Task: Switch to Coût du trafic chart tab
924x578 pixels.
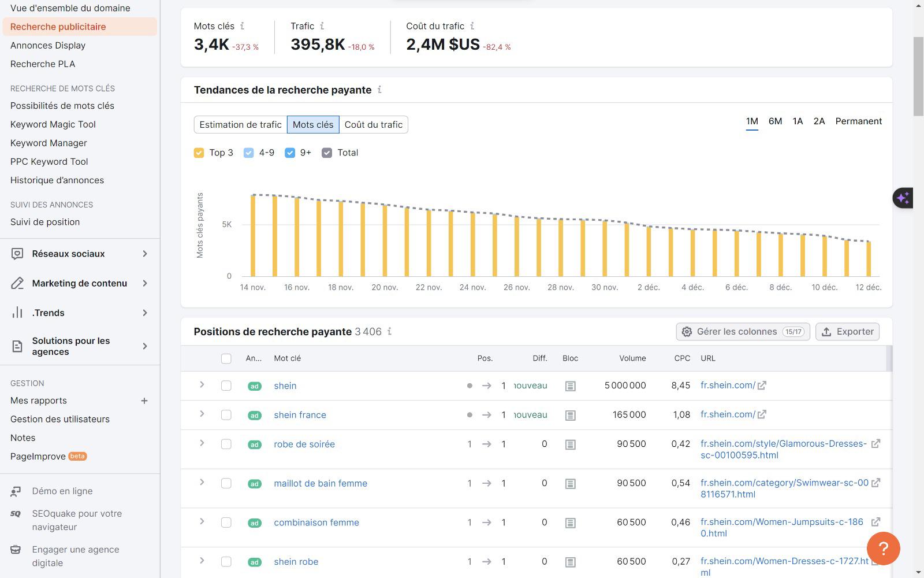Action: pos(374,124)
